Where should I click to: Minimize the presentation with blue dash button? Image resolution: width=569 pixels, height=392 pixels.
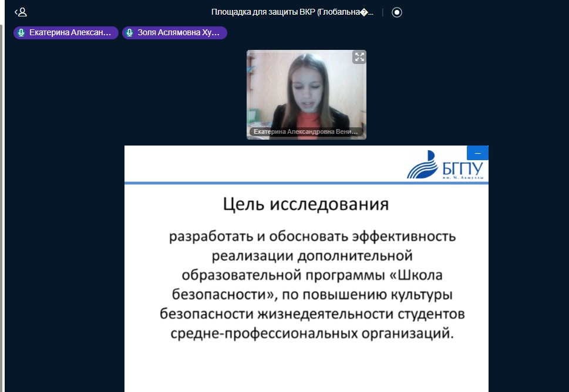(477, 153)
